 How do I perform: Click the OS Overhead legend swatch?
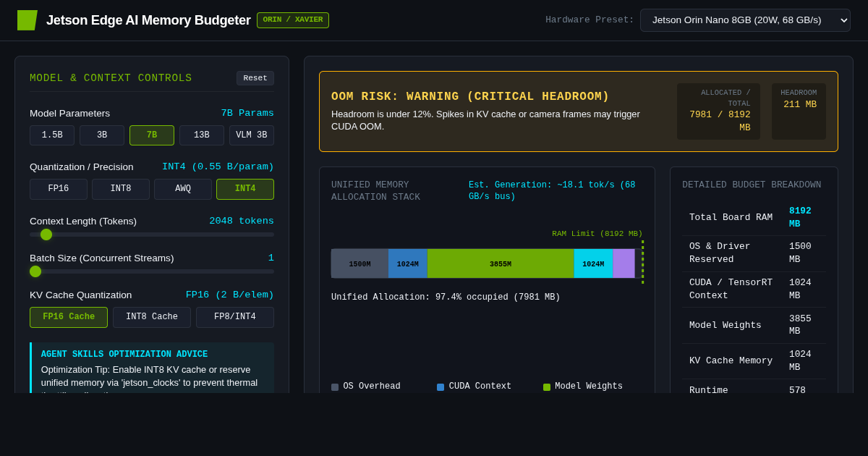click(335, 387)
